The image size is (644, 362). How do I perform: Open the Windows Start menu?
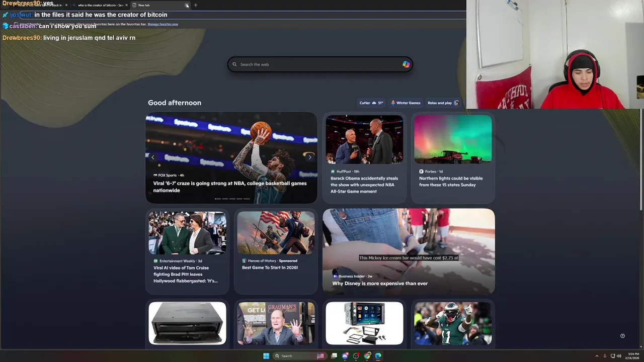click(x=266, y=356)
